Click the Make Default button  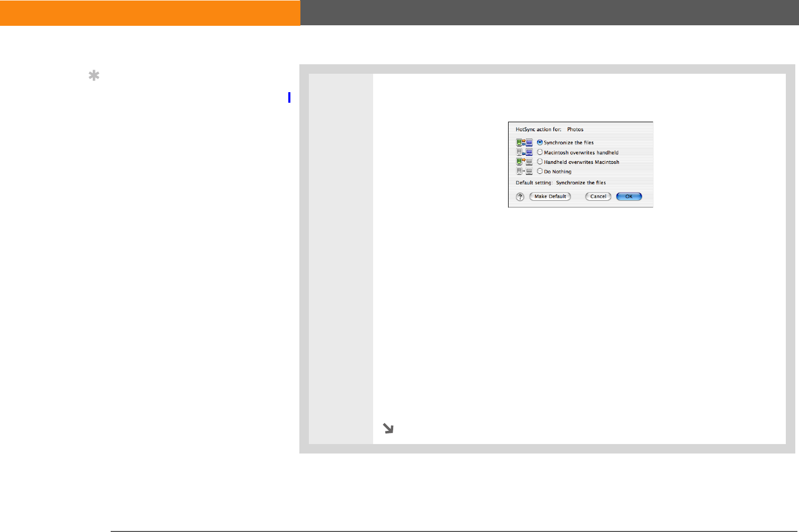coord(550,196)
